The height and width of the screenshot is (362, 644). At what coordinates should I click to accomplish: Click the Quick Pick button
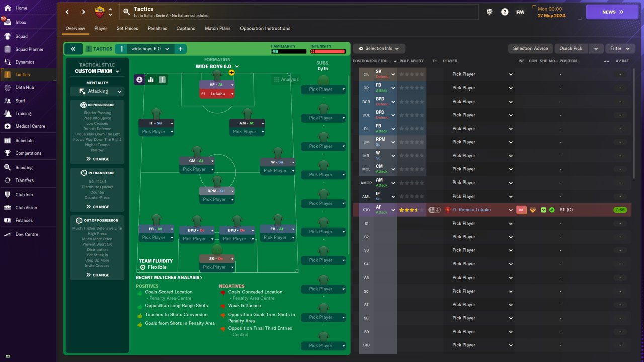(x=571, y=48)
